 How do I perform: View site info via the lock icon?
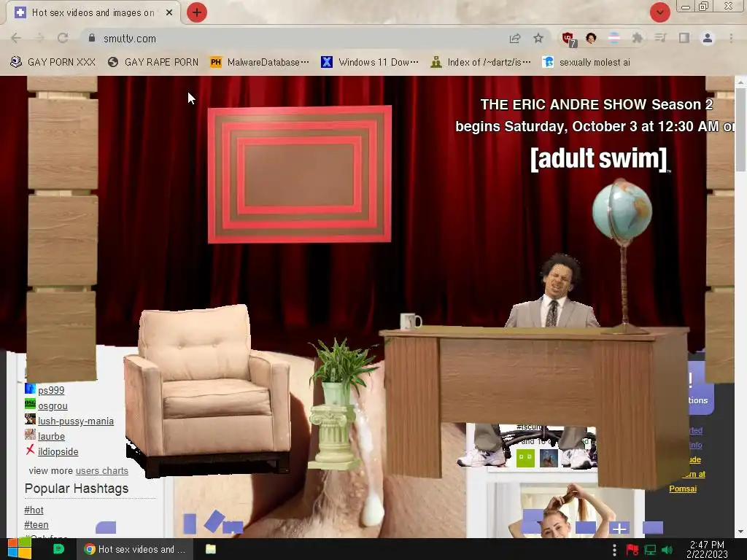pos(92,38)
